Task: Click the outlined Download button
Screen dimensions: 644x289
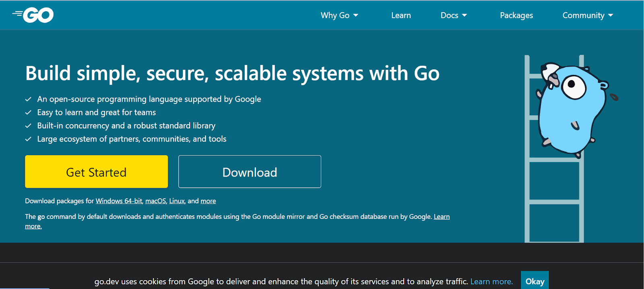Action: coord(250,172)
